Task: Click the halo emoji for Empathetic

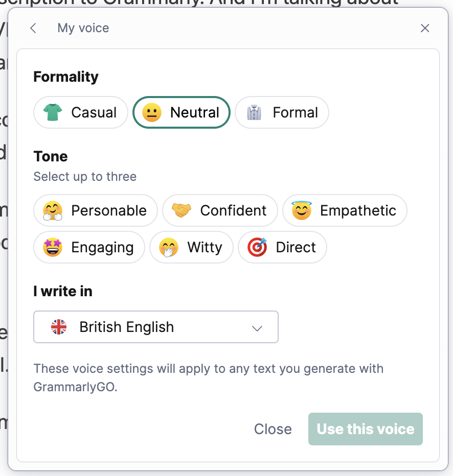Action: click(301, 210)
